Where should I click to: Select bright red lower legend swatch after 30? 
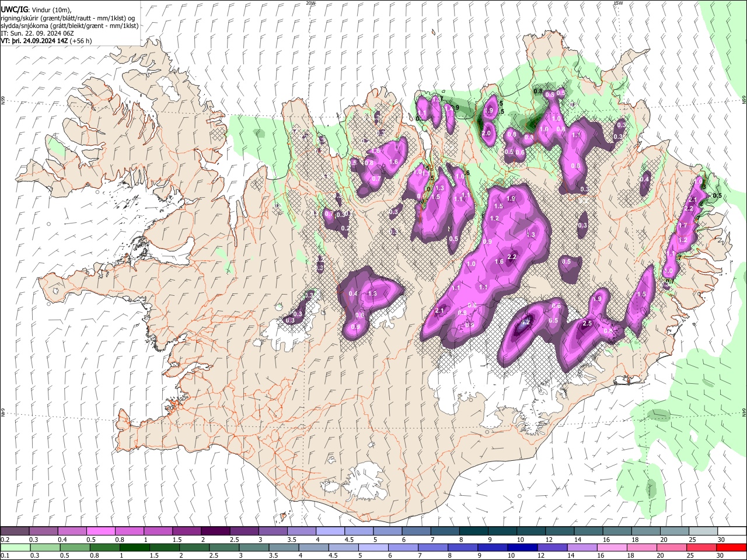point(731,547)
